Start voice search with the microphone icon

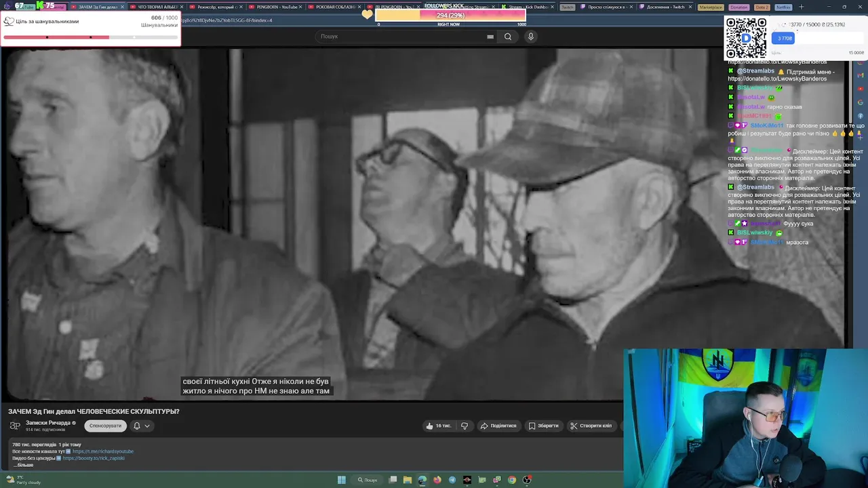point(531,37)
